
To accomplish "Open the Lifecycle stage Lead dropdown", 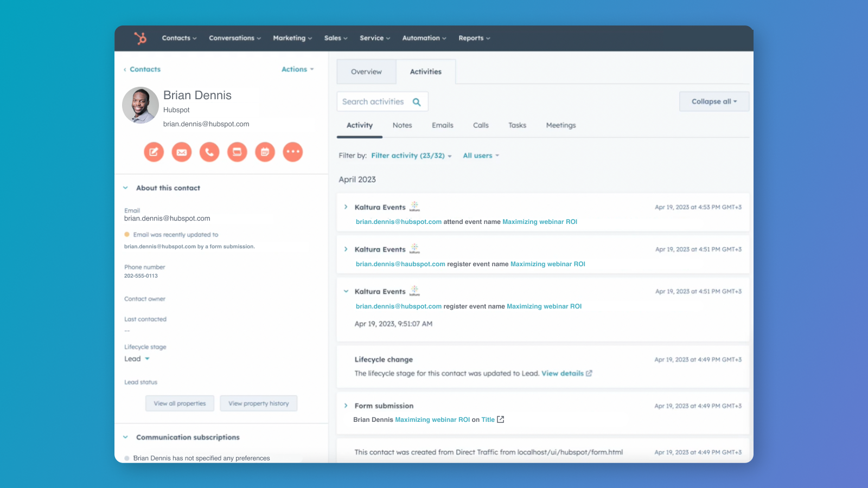I will point(137,359).
